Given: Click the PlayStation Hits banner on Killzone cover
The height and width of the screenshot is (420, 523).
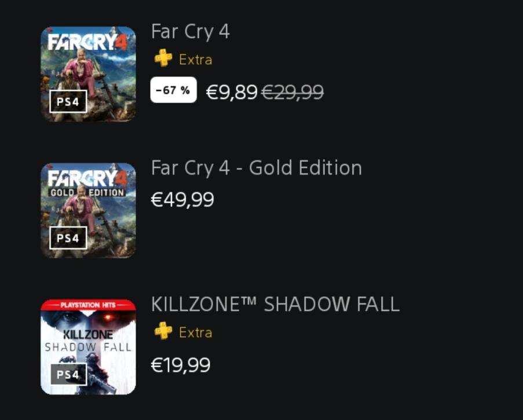Looking at the screenshot, I should click(x=88, y=305).
